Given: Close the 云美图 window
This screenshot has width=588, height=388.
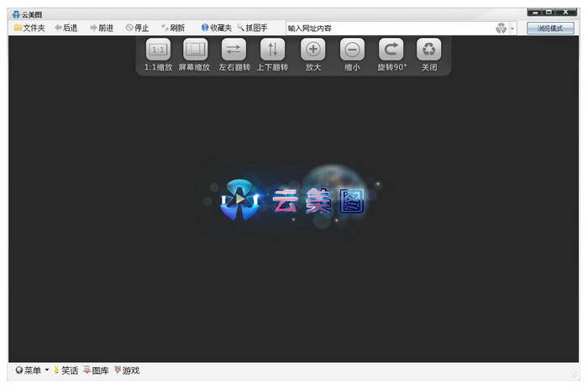Looking at the screenshot, I should point(566,13).
